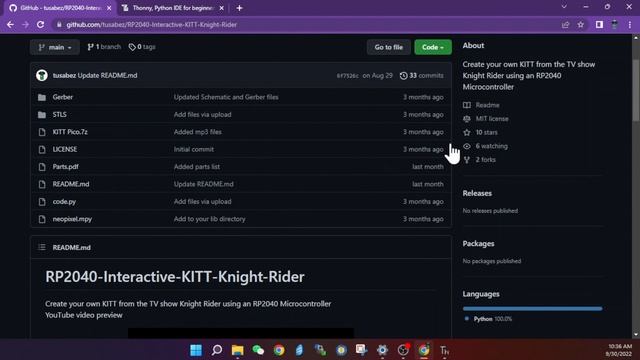The image size is (640, 360).
Task: Open the 0 tags link
Action: (x=142, y=47)
